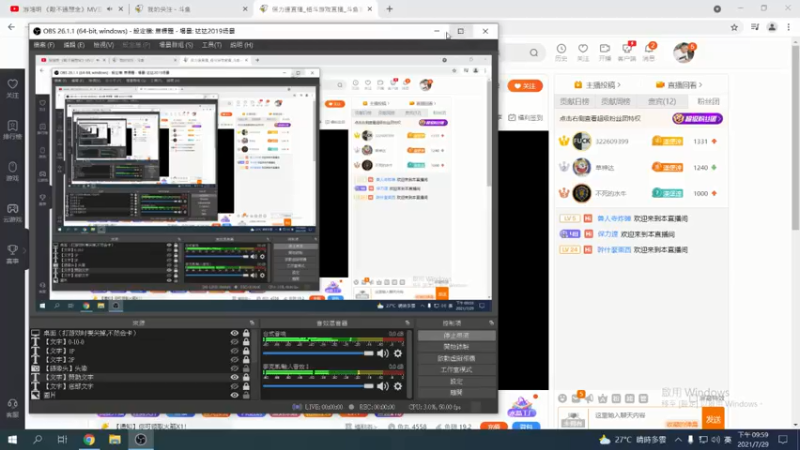Switch to the 贡献周榜 tab

[x=615, y=102]
